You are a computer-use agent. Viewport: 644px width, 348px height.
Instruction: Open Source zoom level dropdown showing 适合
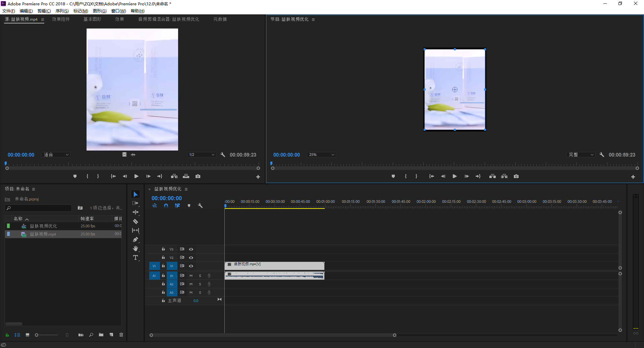click(56, 155)
